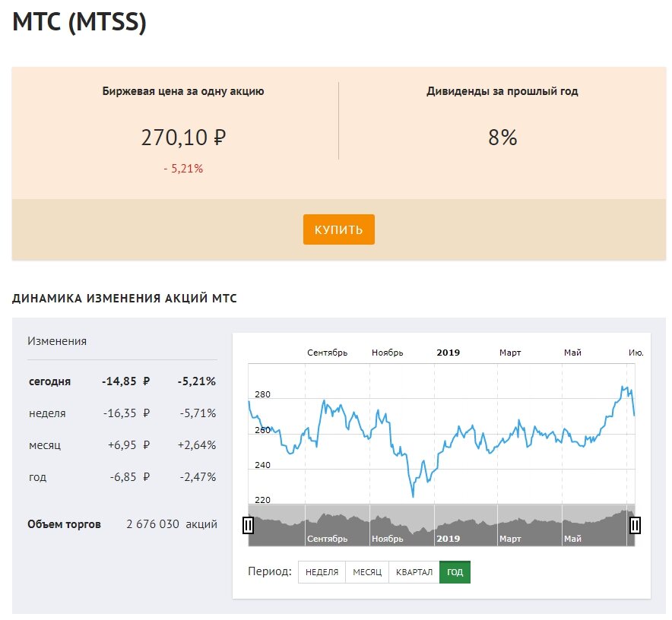Click the Май marker in the navigator strip
This screenshot has height=620, width=672.
click(572, 539)
